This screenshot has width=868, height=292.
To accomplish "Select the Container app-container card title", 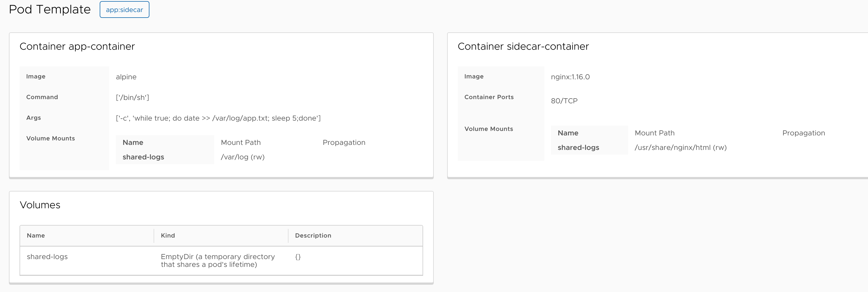I will 77,46.
